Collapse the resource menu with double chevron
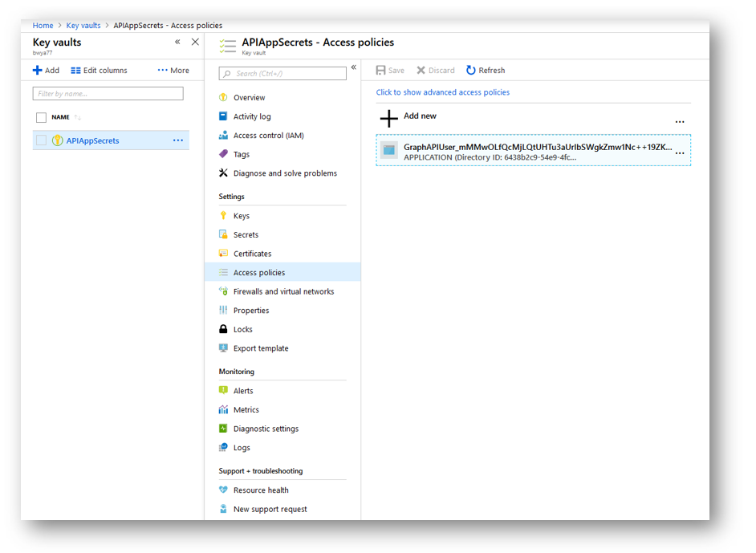 click(353, 67)
